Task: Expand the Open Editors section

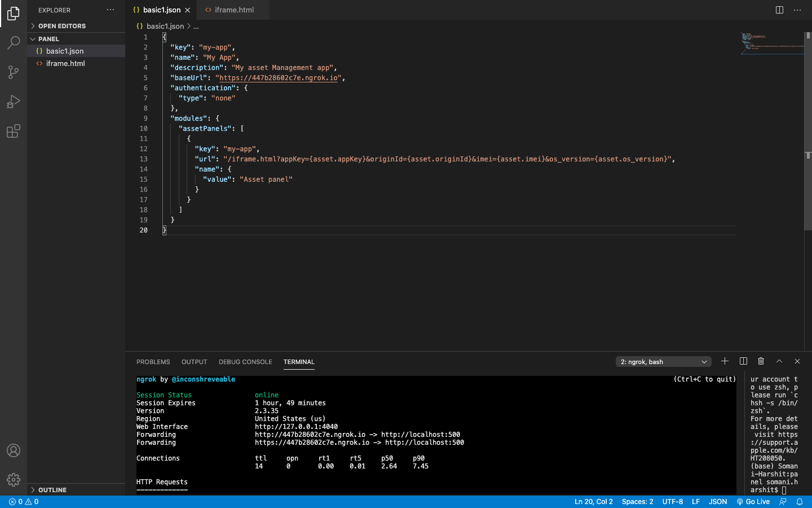Action: pyautogui.click(x=62, y=26)
